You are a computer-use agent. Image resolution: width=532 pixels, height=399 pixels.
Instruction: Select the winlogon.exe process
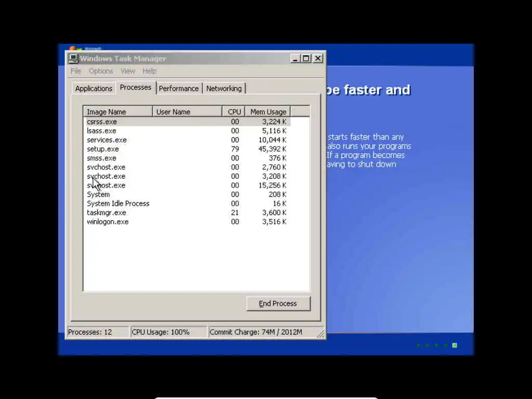[187, 222]
